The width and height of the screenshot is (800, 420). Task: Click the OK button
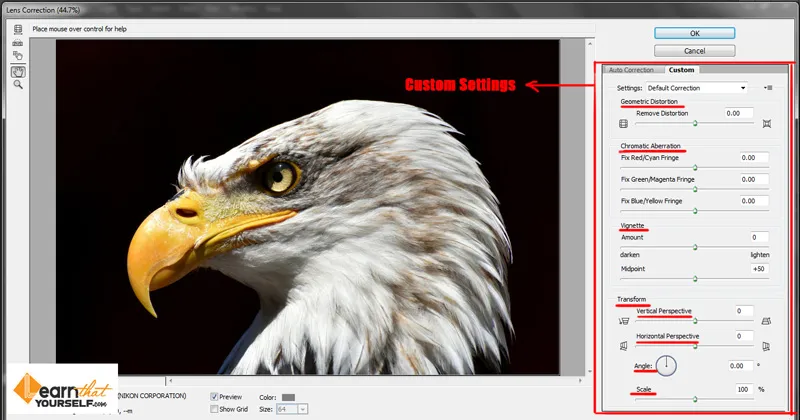(x=694, y=33)
